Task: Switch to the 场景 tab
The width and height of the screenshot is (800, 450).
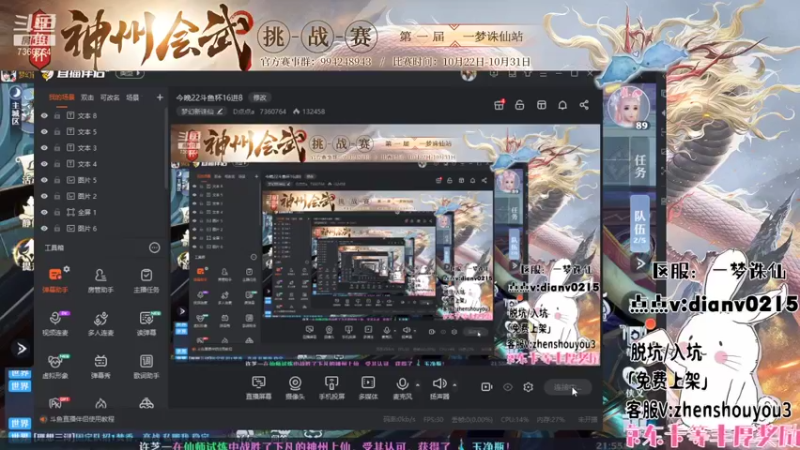Action: [x=133, y=97]
